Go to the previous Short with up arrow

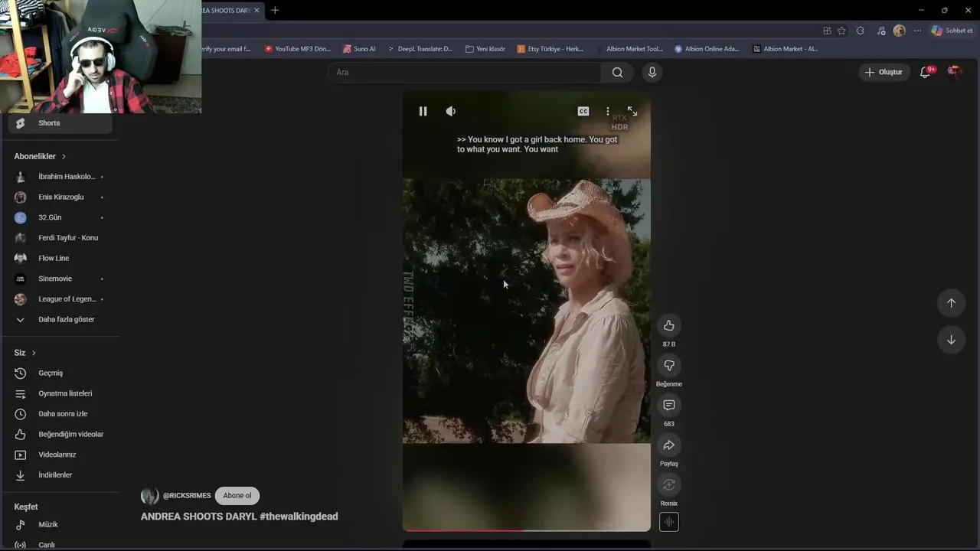[951, 302]
